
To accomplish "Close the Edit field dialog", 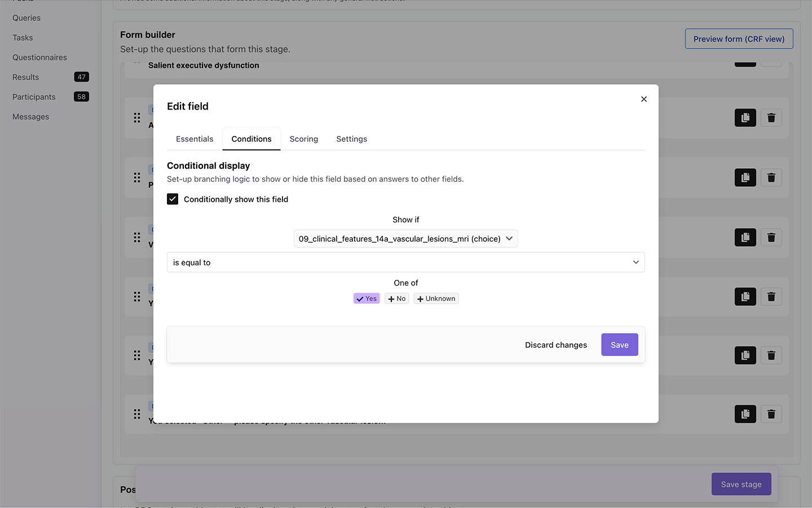I will 644,99.
